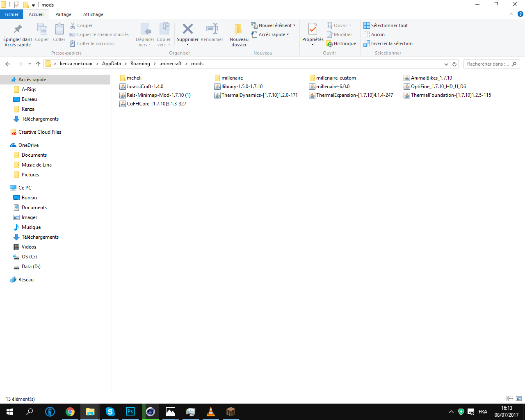Go back with the left arrow
This screenshot has height=420, width=525.
8,64
